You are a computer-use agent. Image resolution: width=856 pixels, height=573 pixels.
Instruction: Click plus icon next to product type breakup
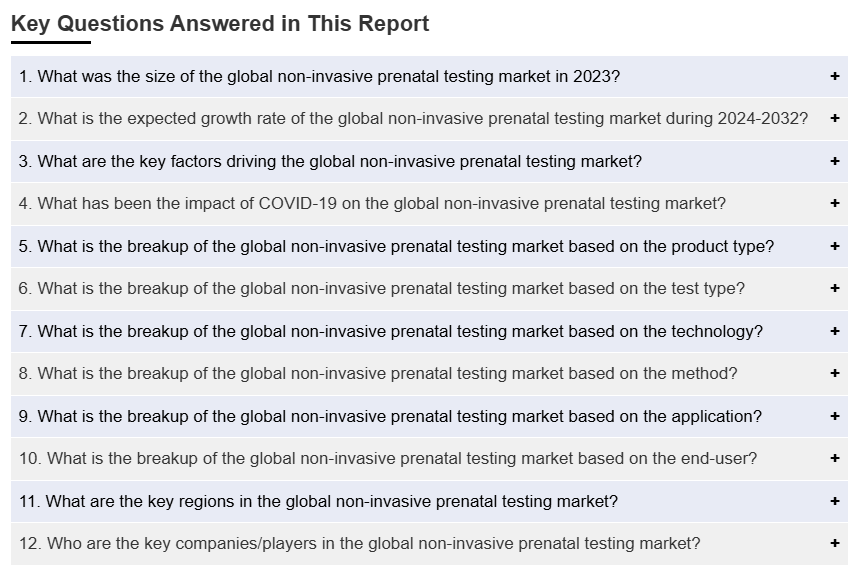[x=834, y=247]
